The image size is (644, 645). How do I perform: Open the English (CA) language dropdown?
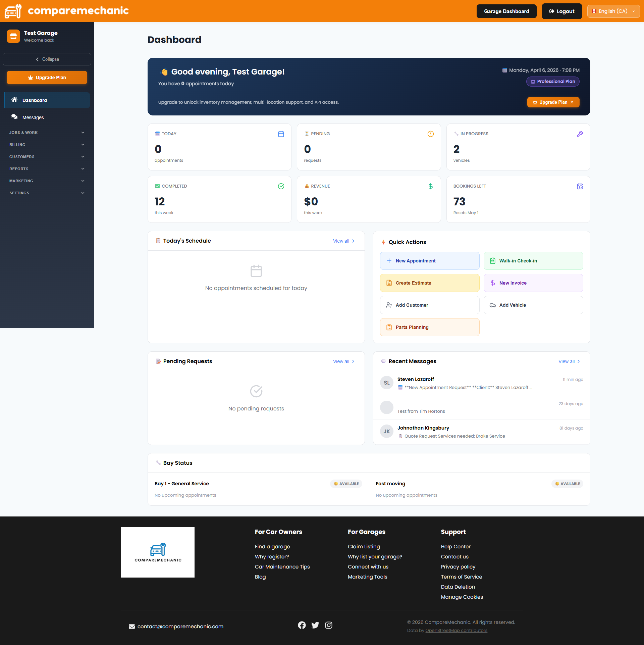pos(613,11)
